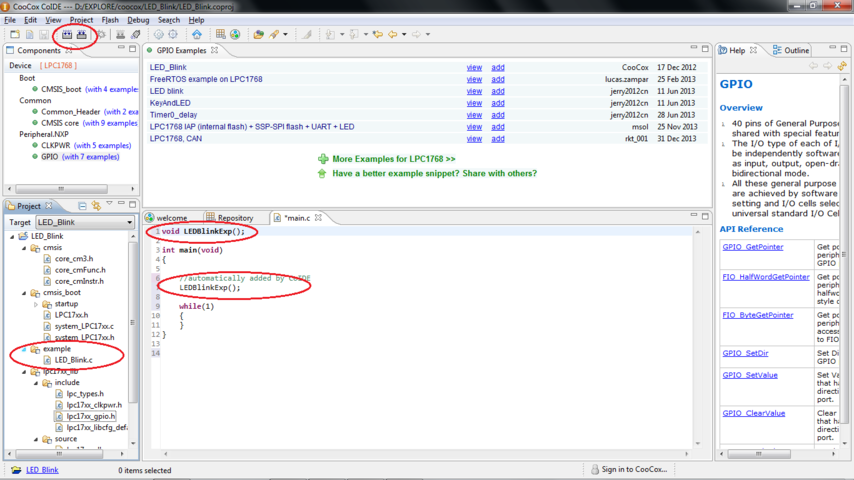Open More Examples for LPC1768 link

click(x=394, y=159)
